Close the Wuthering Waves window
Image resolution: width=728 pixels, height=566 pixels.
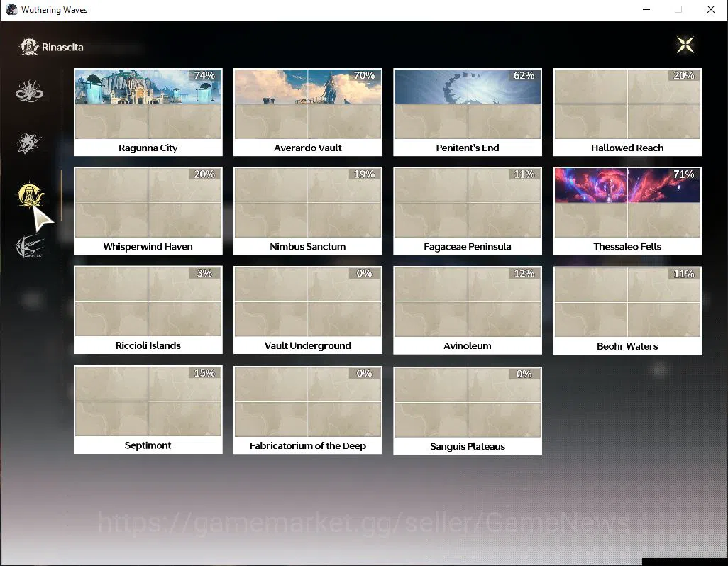(x=711, y=9)
